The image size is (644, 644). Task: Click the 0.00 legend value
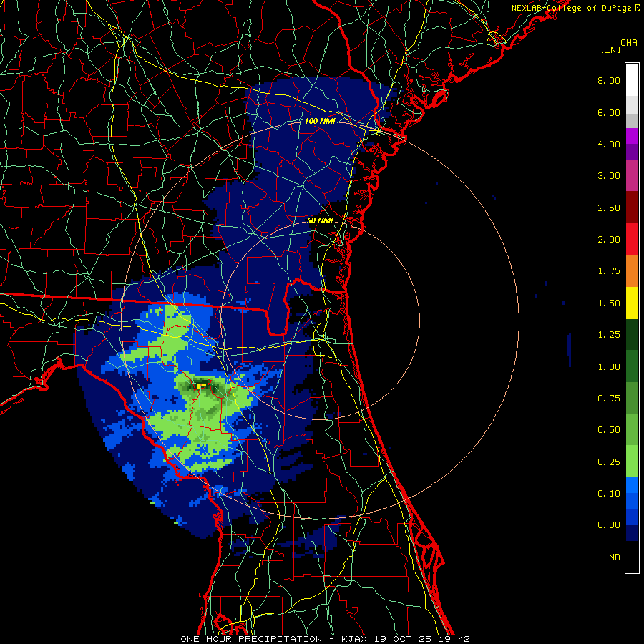click(x=609, y=525)
